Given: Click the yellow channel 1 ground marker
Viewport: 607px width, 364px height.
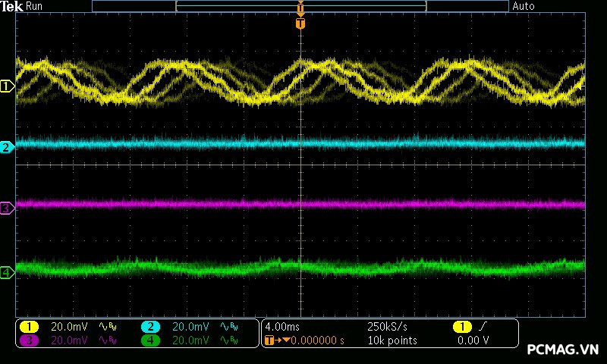Looking at the screenshot, I should point(7,86).
